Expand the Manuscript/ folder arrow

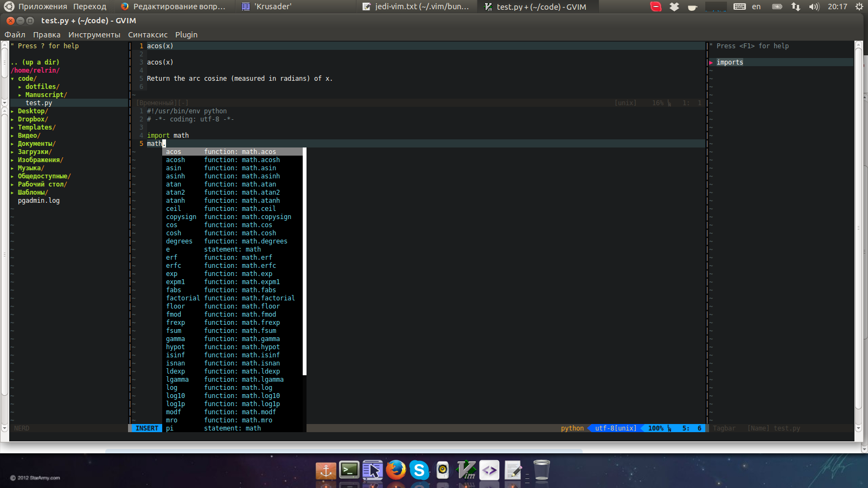[x=20, y=95]
